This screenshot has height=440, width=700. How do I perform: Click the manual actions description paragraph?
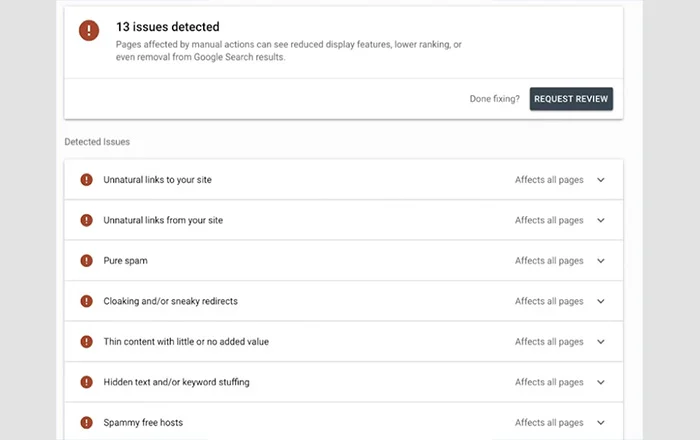tap(288, 50)
